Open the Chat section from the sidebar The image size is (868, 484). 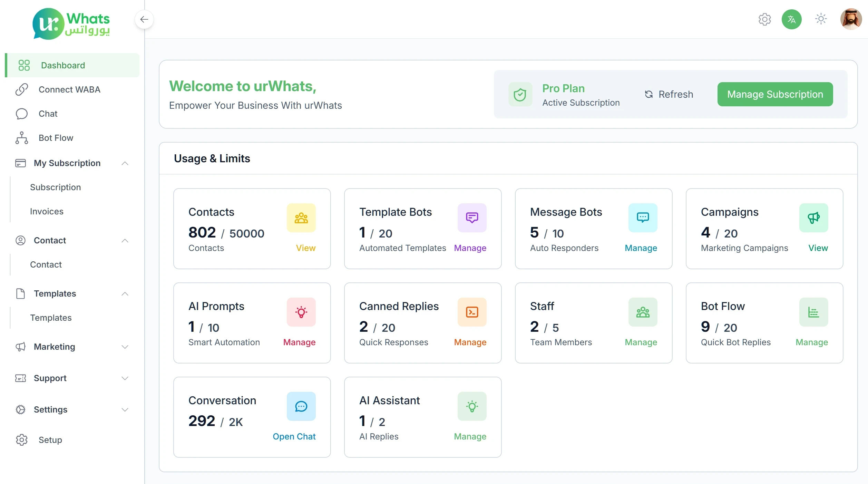pos(48,114)
